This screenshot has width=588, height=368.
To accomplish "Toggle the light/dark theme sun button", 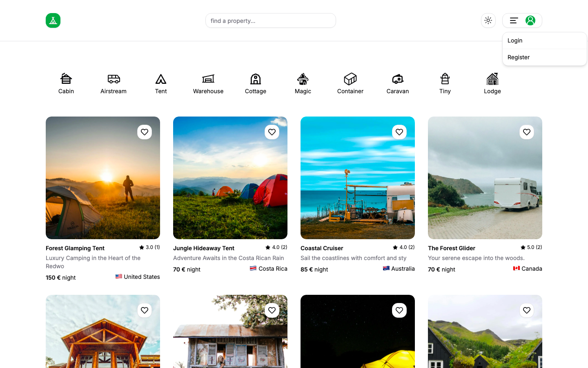I will 488,20.
